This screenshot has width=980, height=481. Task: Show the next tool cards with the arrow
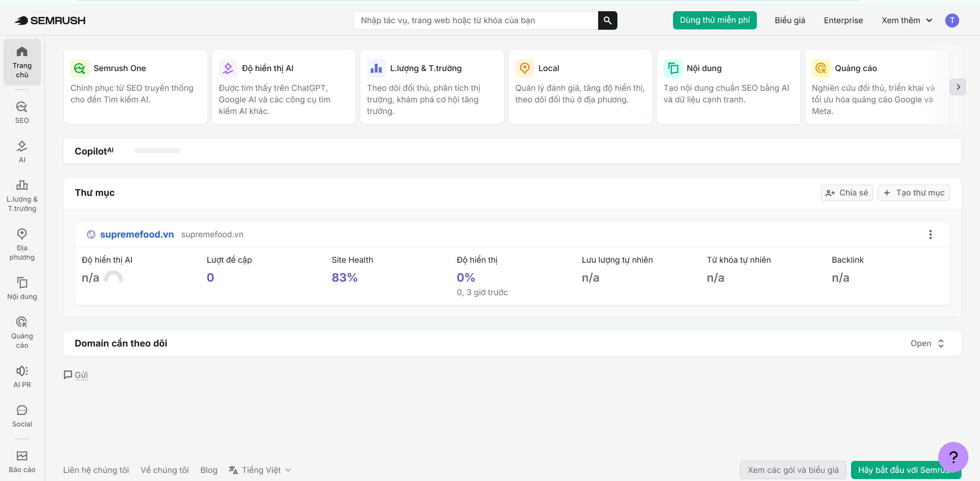(x=958, y=87)
